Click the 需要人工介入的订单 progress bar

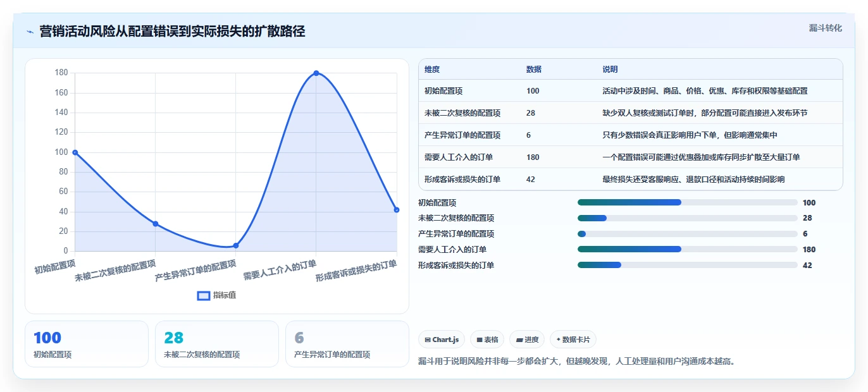[687, 250]
